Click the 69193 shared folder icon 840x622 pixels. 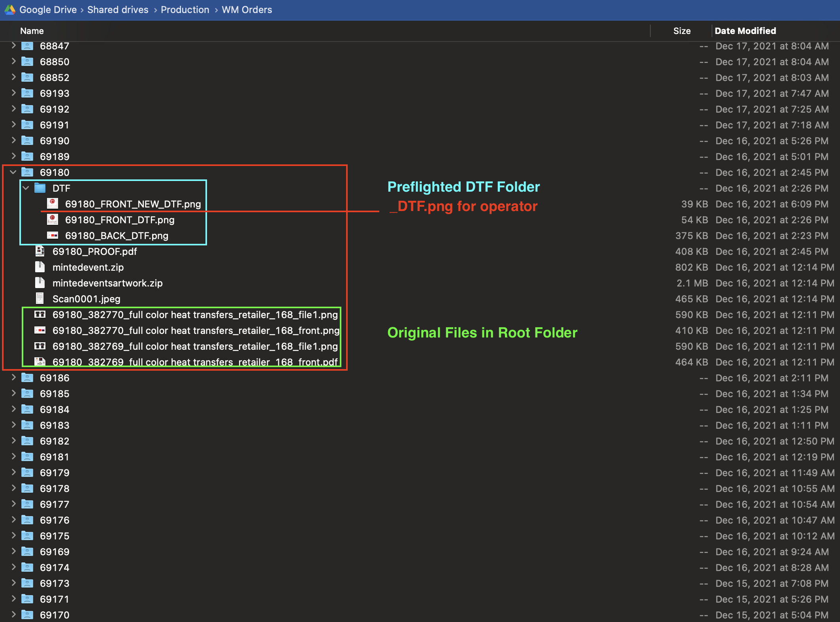coord(27,93)
